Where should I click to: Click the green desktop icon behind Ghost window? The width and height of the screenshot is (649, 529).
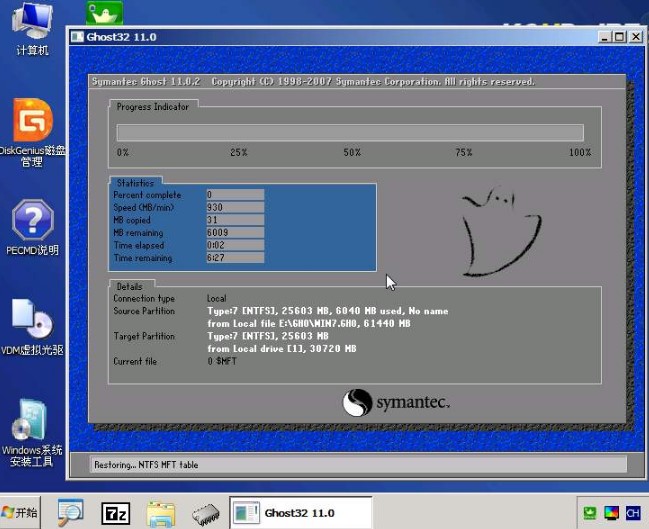(x=105, y=13)
